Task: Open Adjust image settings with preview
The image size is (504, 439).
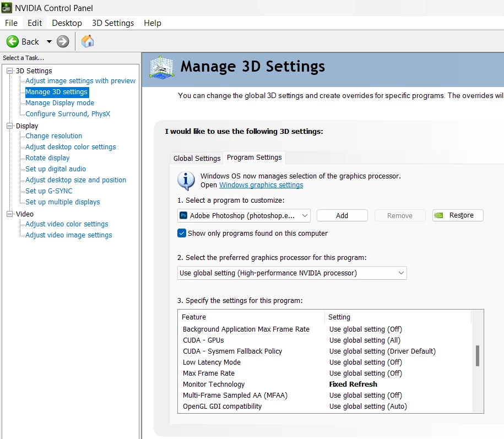Action: pyautogui.click(x=80, y=80)
